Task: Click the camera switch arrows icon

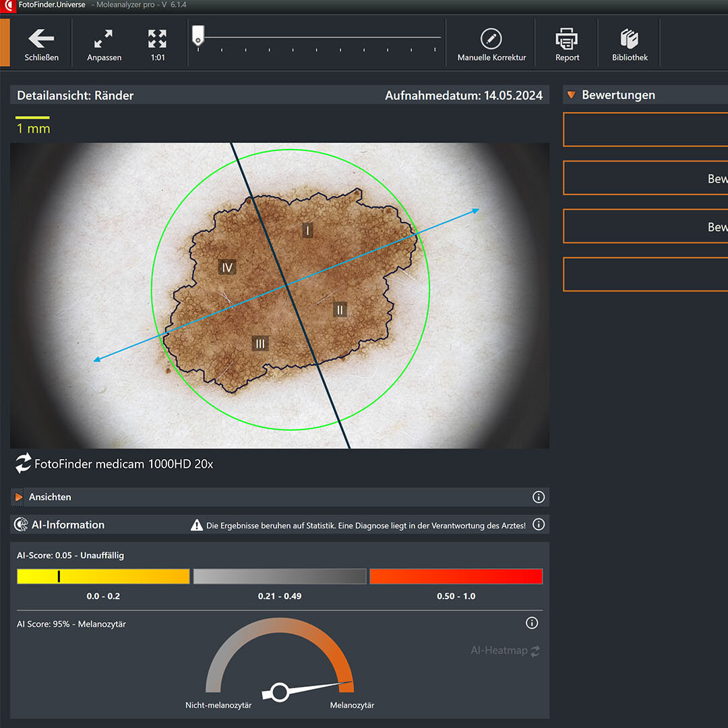Action: tap(24, 464)
